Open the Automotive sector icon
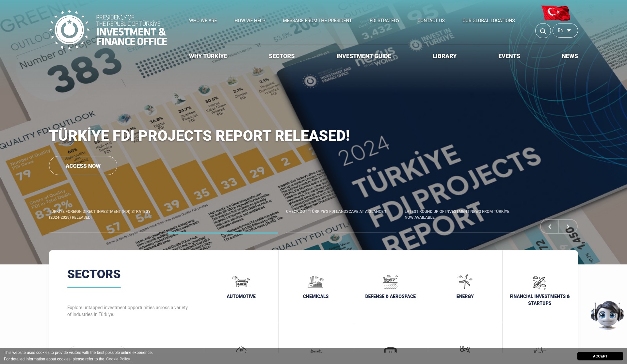 pos(241,282)
